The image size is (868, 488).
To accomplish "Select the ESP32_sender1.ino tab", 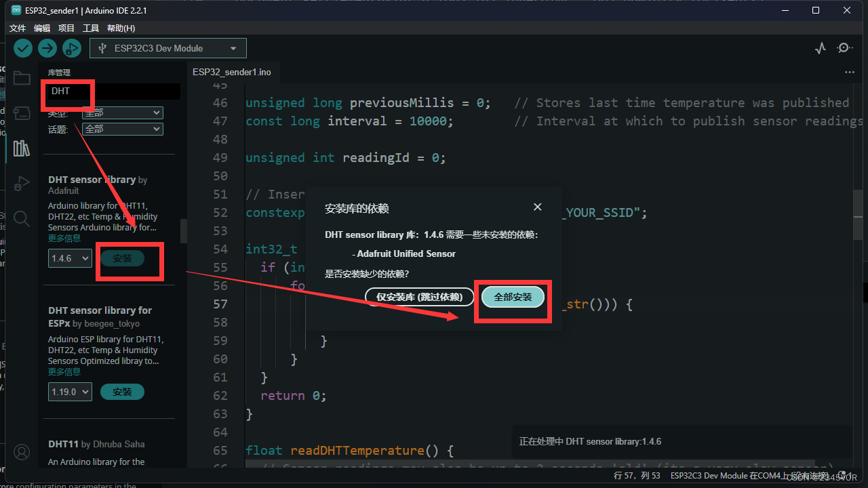I will pyautogui.click(x=232, y=72).
